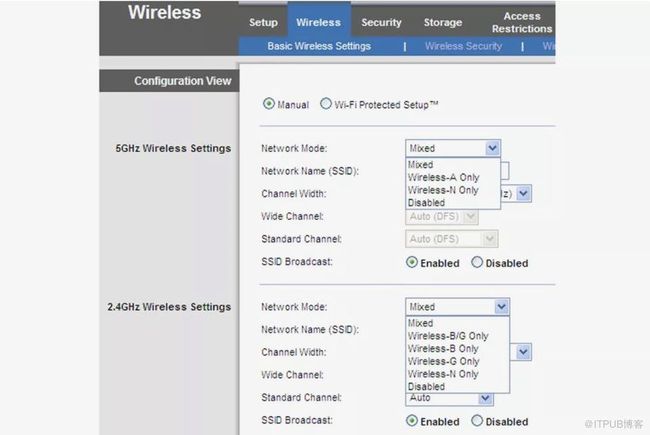Choose Wireless-G Only option
The height and width of the screenshot is (435, 650).
[443, 361]
